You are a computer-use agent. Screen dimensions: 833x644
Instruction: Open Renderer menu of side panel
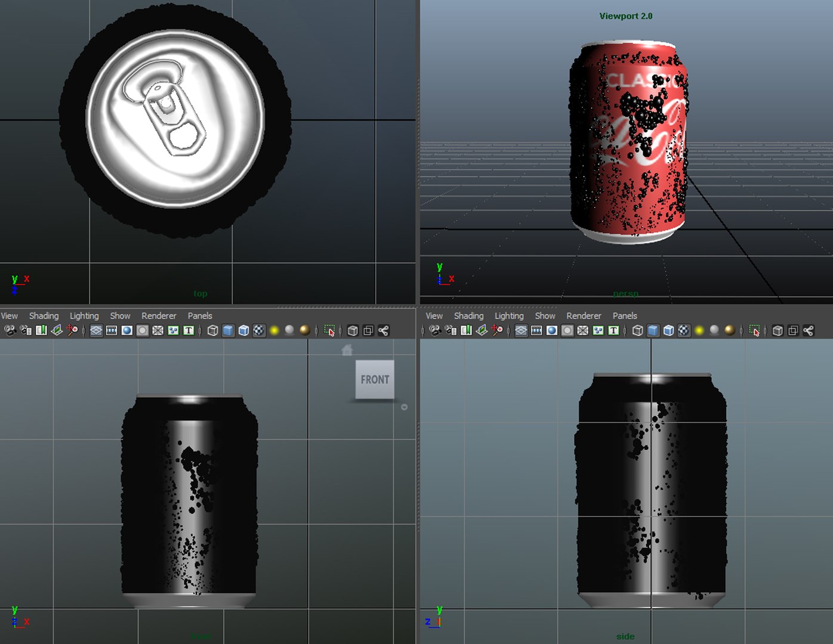[x=584, y=316]
